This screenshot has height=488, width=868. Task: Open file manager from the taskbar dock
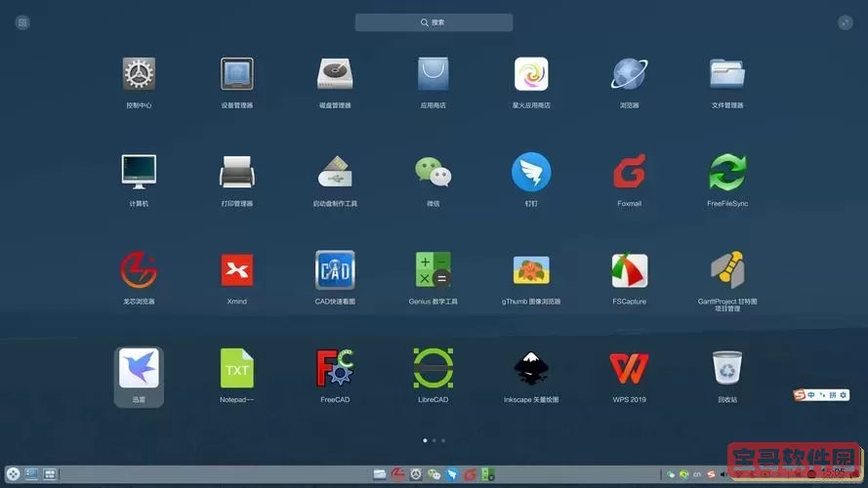click(x=379, y=474)
